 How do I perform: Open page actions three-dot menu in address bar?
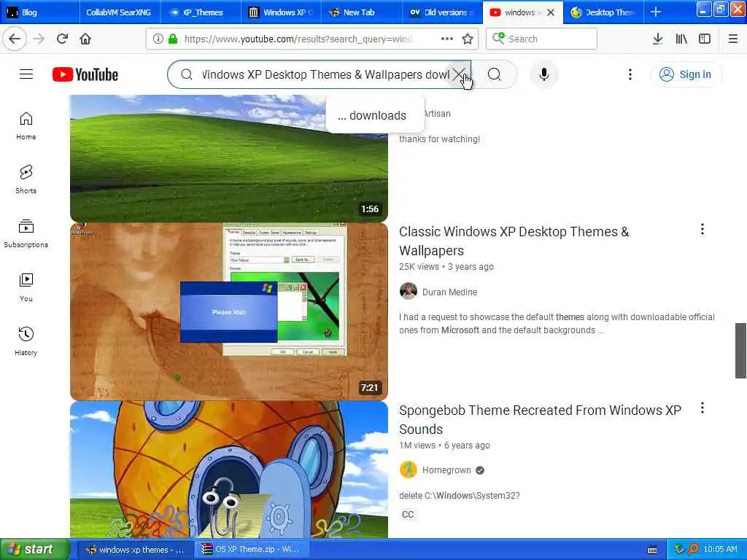447,39
